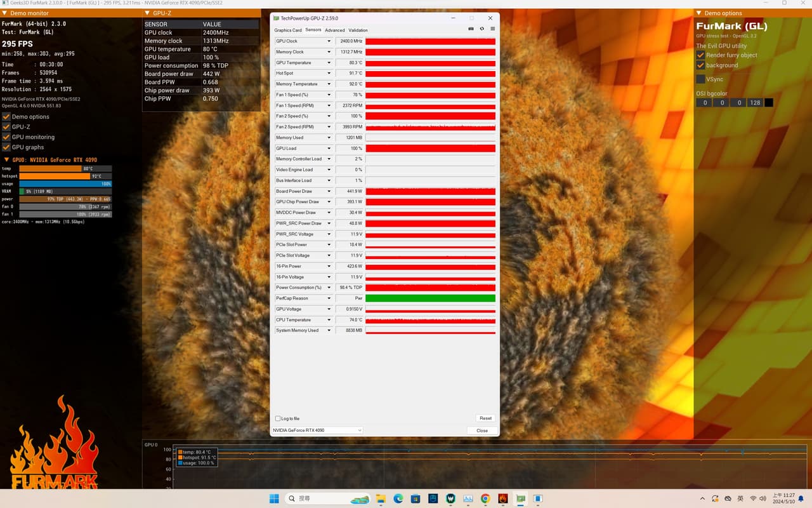This screenshot has width=812, height=508.
Task: Switch to GPU-Z in the taskbar
Action: coord(520,498)
